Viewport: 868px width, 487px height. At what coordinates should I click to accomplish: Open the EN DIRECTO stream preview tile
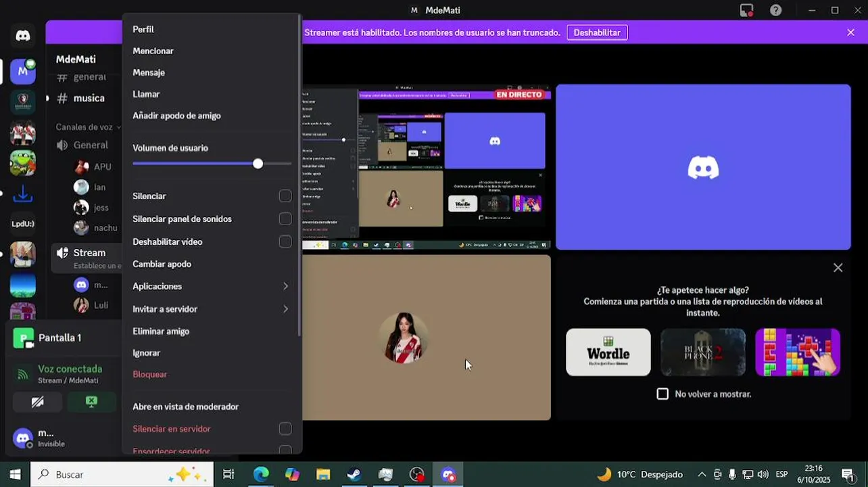coord(427,167)
